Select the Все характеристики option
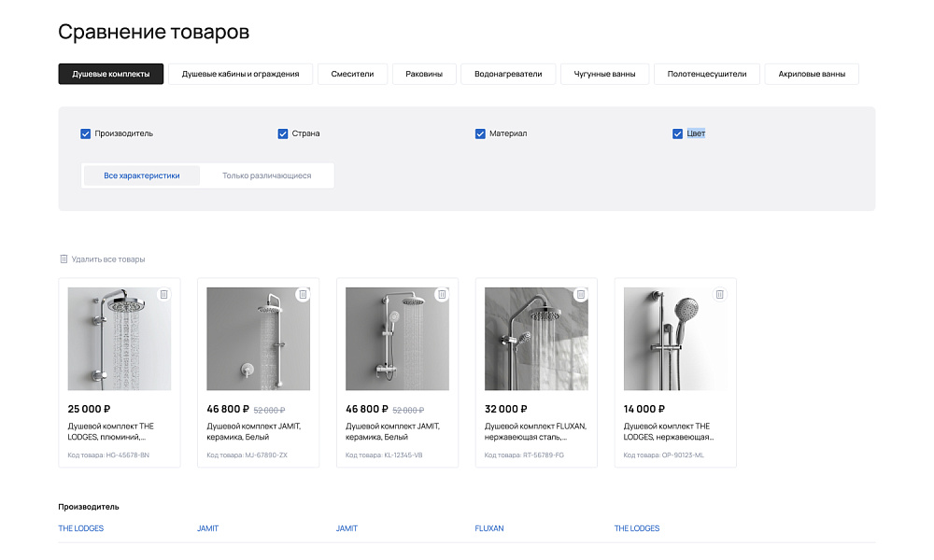Image resolution: width=934 pixels, height=560 pixels. click(x=140, y=175)
